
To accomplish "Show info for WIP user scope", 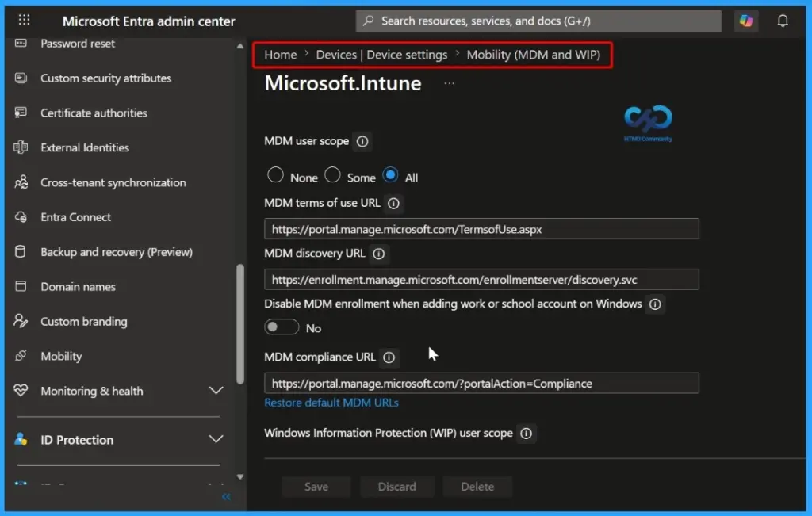I will pyautogui.click(x=527, y=434).
